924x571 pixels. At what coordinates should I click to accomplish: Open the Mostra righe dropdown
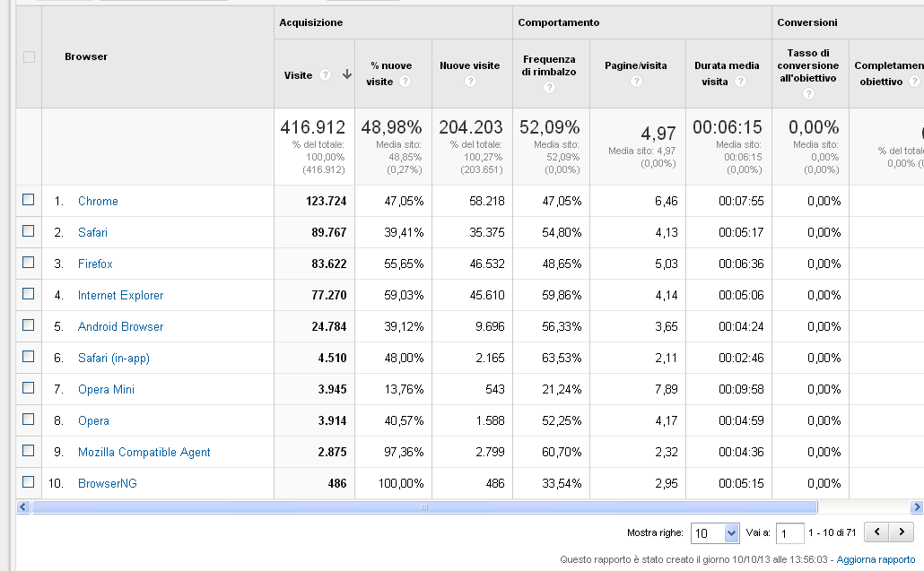click(715, 533)
